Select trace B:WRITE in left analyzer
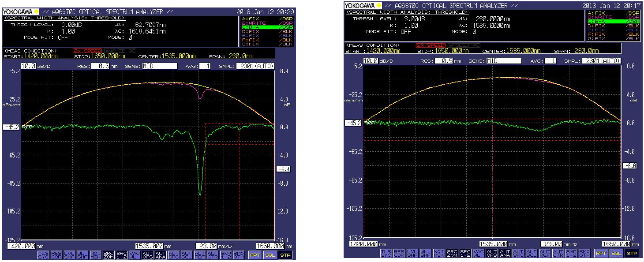The height and width of the screenshot is (262, 644). 268,22
